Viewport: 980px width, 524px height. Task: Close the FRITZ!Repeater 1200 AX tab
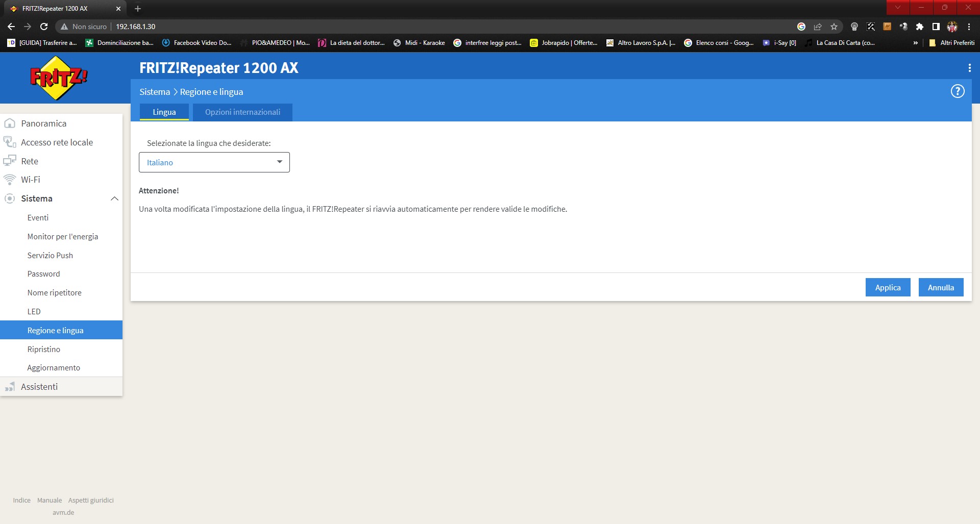pyautogui.click(x=118, y=9)
